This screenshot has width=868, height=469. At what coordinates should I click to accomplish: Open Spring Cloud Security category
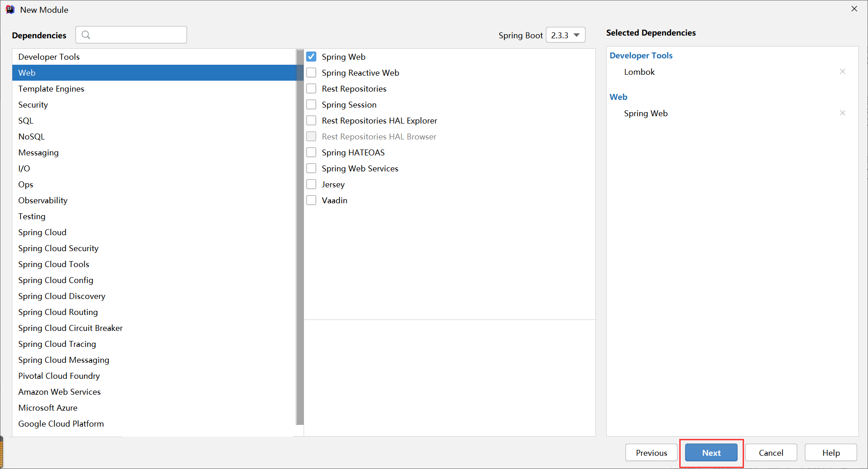(154, 248)
